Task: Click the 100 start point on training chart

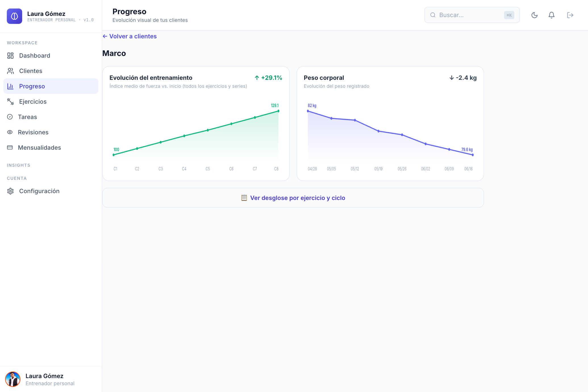Action: coord(114,155)
